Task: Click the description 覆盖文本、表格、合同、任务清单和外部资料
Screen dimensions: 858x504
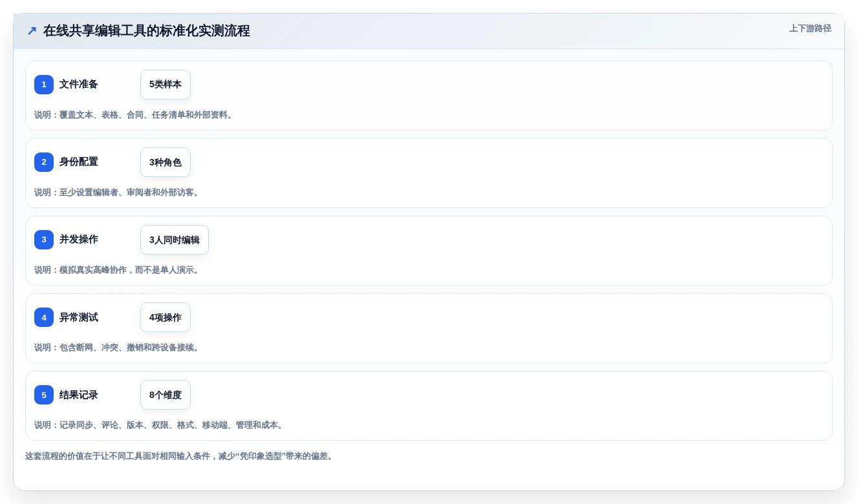Action: pyautogui.click(x=134, y=115)
